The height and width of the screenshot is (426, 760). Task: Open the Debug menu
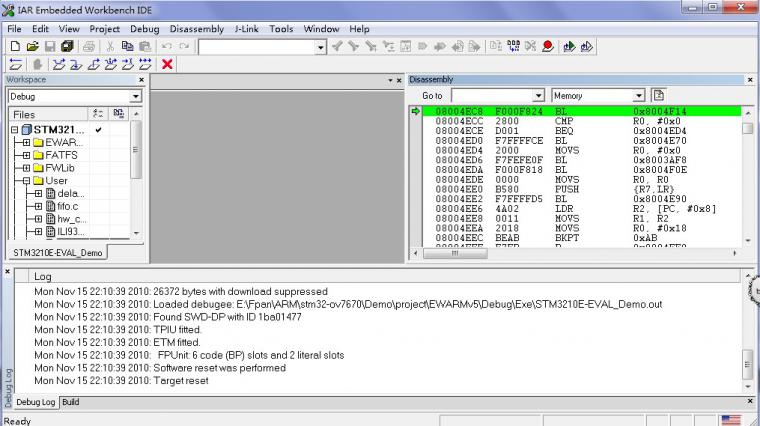tap(144, 29)
